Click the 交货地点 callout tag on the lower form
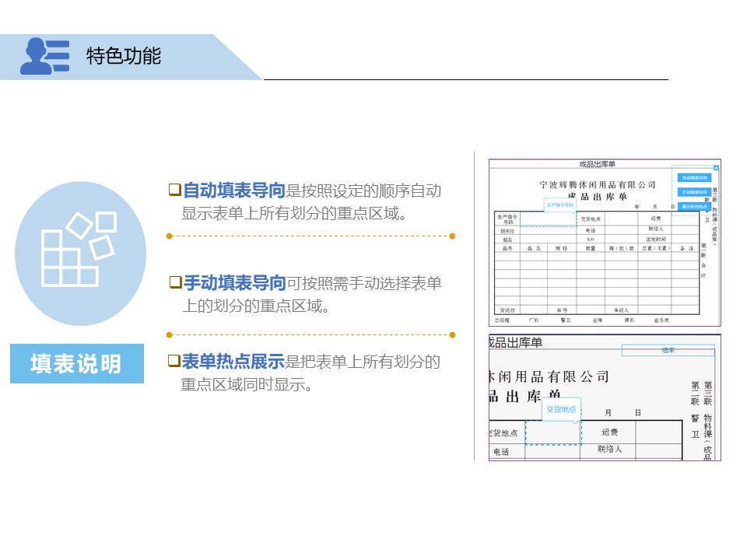 (563, 409)
